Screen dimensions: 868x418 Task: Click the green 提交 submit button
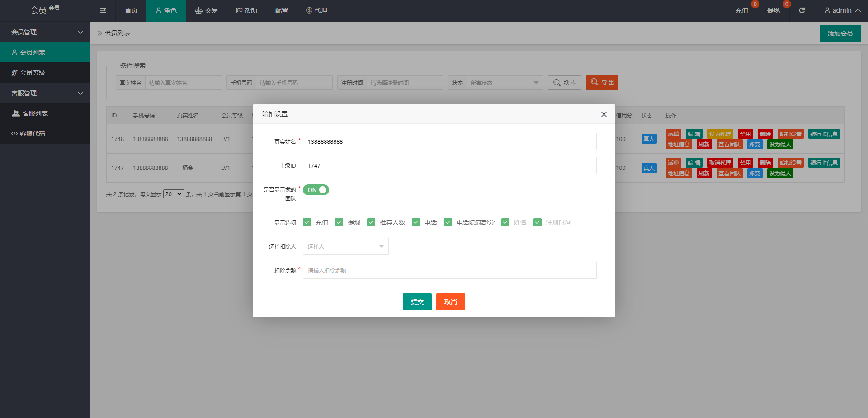(417, 302)
